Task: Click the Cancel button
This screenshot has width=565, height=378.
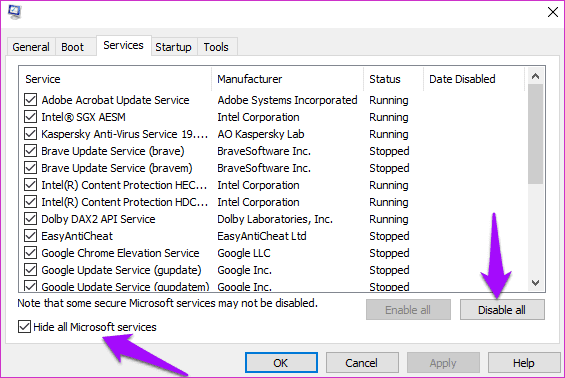Action: (x=362, y=363)
